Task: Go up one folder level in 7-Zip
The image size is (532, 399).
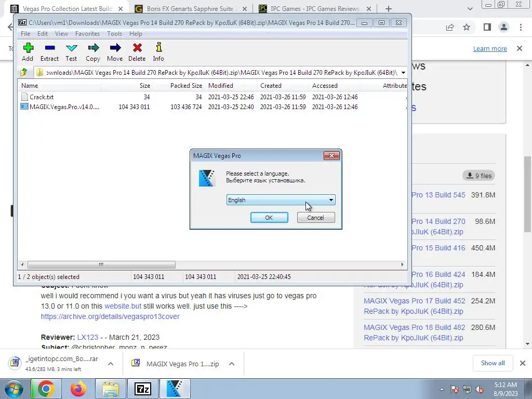Action: (x=24, y=72)
